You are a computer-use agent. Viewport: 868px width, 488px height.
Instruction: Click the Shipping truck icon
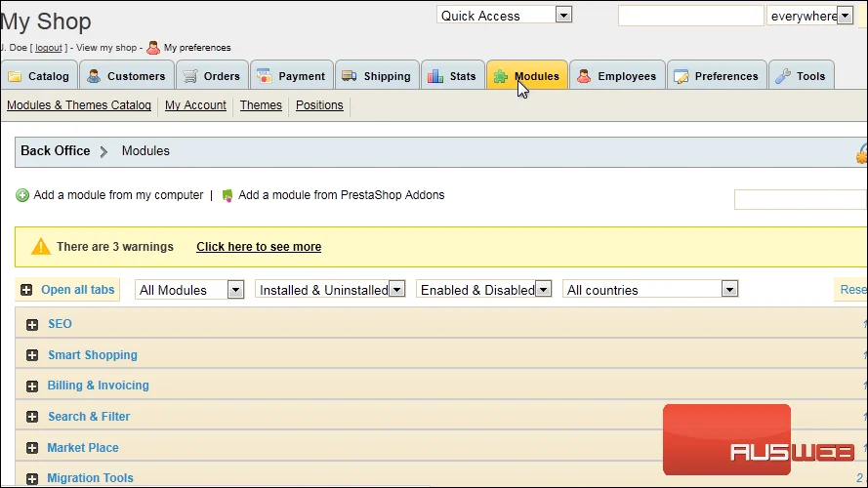click(x=350, y=76)
